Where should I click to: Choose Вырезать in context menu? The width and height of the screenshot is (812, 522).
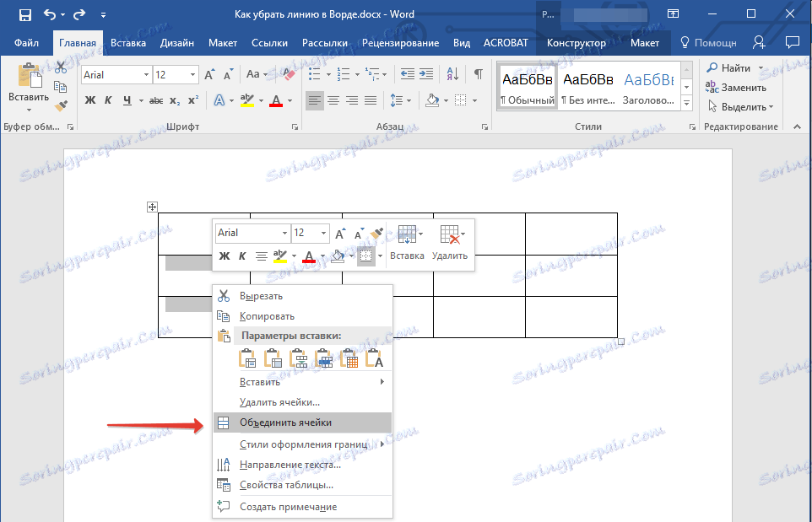pos(302,297)
